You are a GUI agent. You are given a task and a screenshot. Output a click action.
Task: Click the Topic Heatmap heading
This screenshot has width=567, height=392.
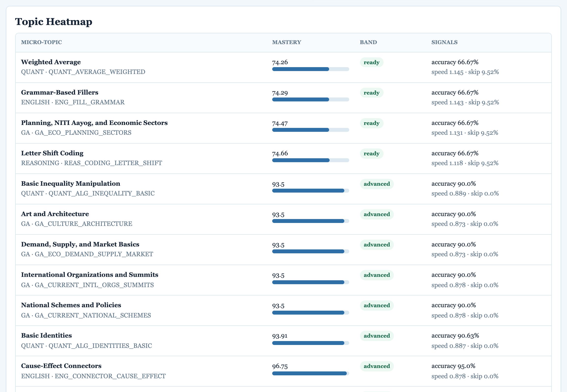tap(54, 22)
